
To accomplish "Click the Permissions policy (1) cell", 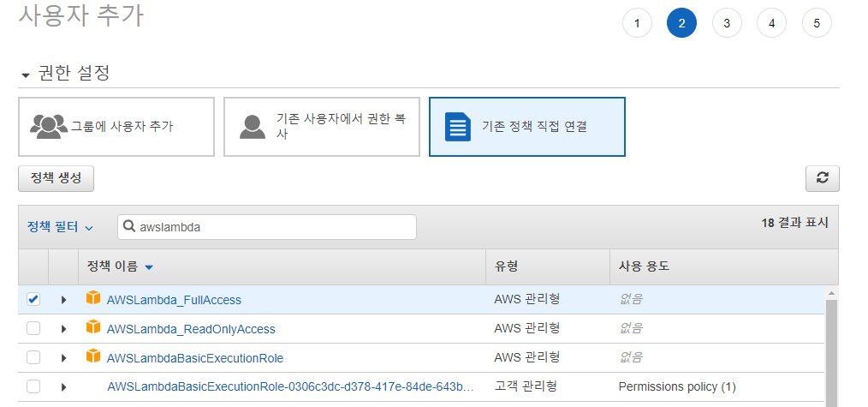I will (x=677, y=386).
